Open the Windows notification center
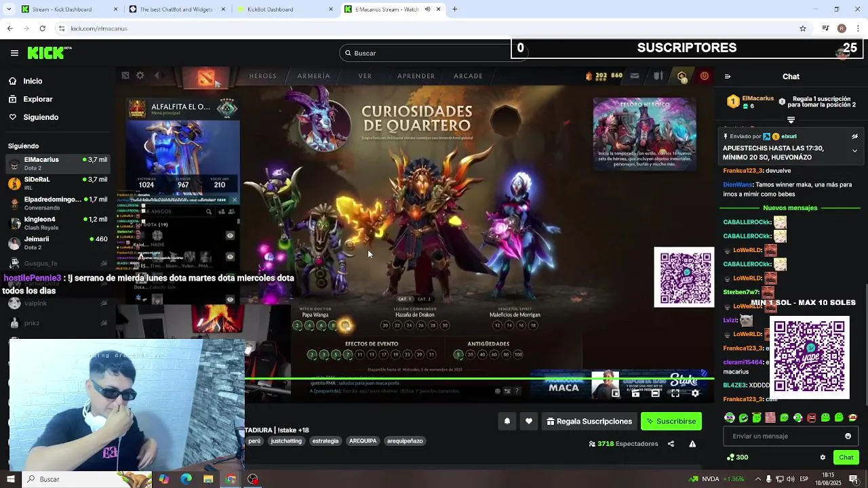868x488 pixels. pyautogui.click(x=854, y=479)
